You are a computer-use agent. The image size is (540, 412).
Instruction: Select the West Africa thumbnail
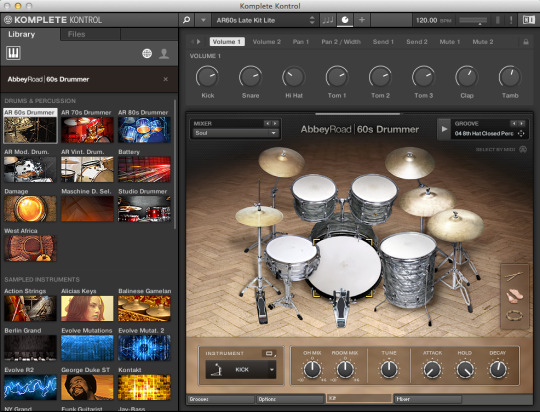(x=30, y=248)
